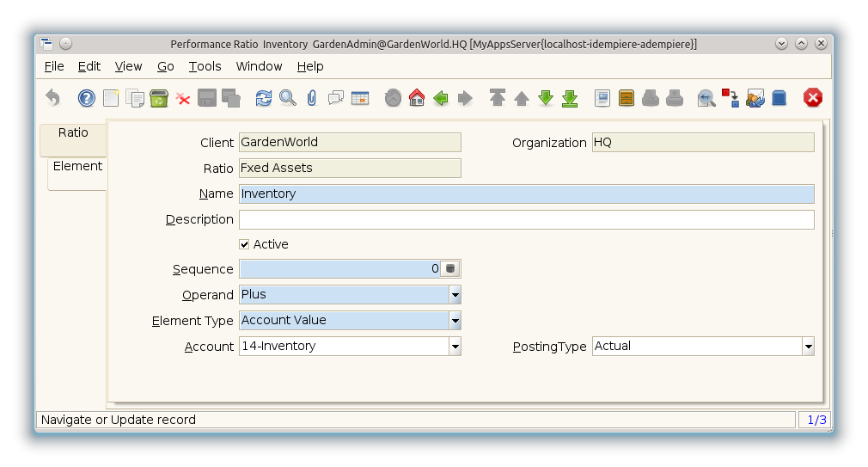Click the red house Home icon
Screen dimensions: 868x467
tap(417, 98)
